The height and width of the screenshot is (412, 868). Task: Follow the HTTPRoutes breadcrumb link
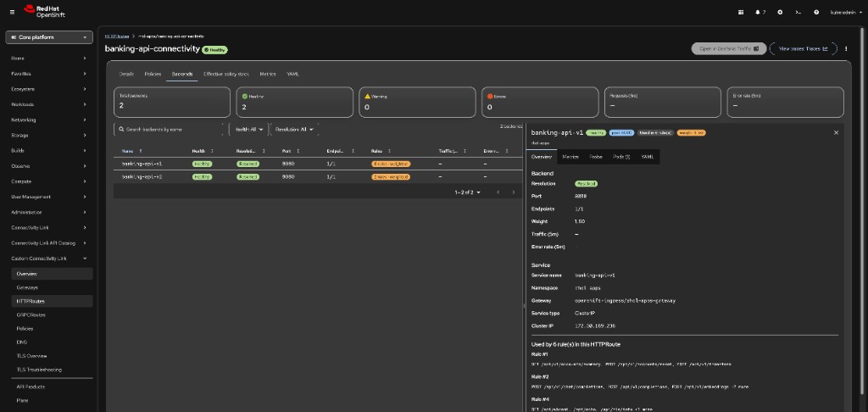pos(115,36)
